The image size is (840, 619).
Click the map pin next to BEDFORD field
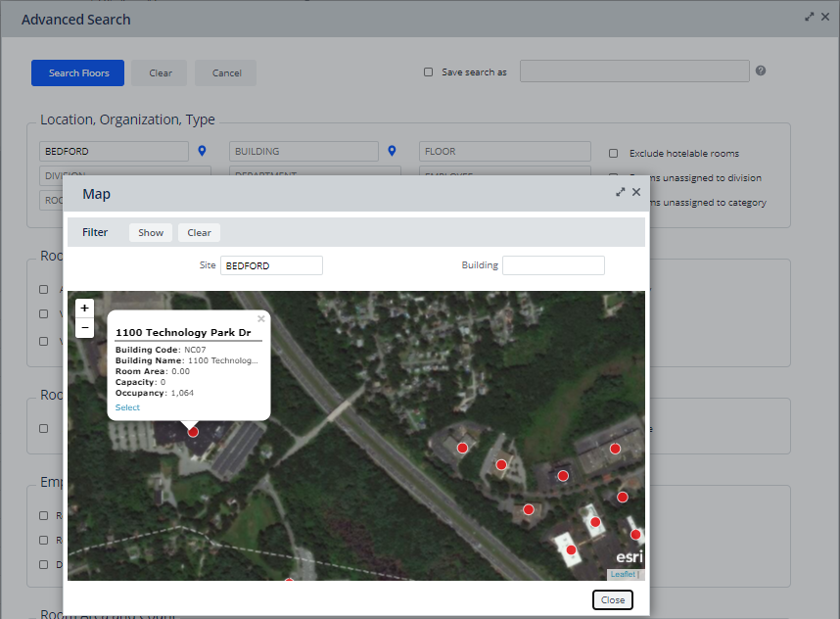click(202, 151)
